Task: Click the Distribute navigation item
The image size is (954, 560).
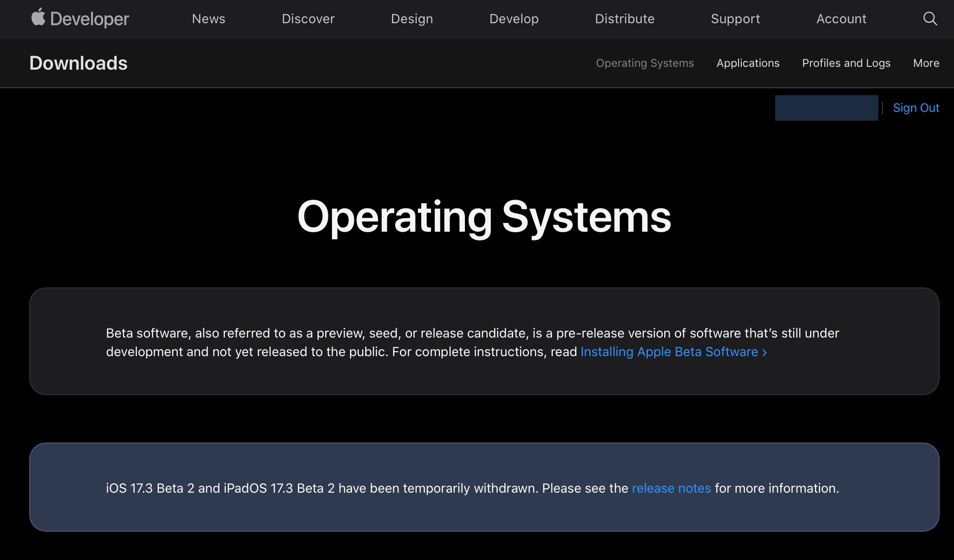Action: [x=624, y=19]
